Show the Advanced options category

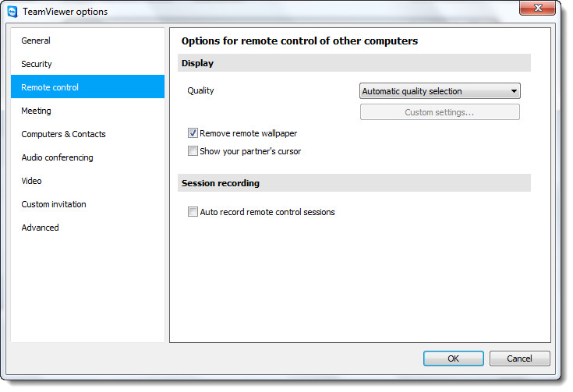click(x=87, y=228)
